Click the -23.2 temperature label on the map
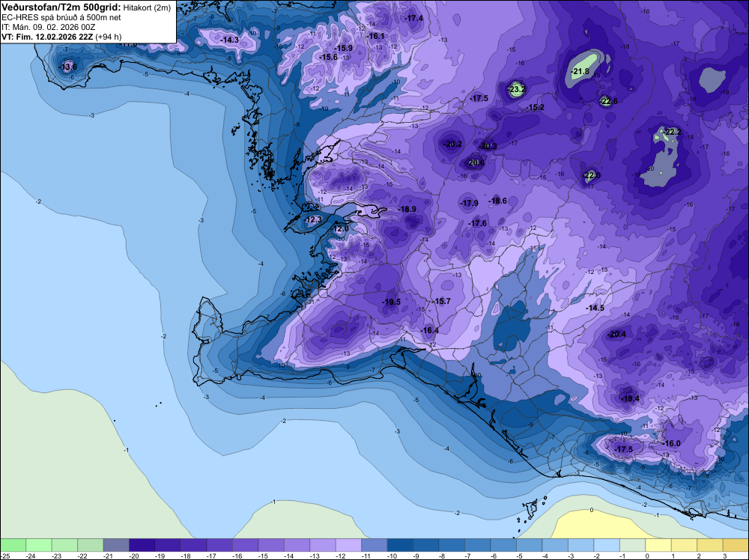This screenshot has height=560, width=749. [516, 89]
